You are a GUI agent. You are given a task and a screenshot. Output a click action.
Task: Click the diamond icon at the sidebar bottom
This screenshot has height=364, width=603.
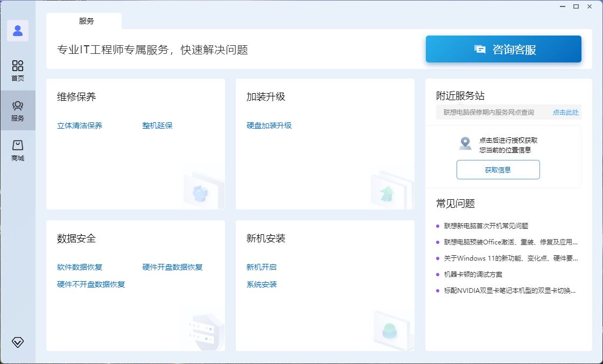pos(18,342)
